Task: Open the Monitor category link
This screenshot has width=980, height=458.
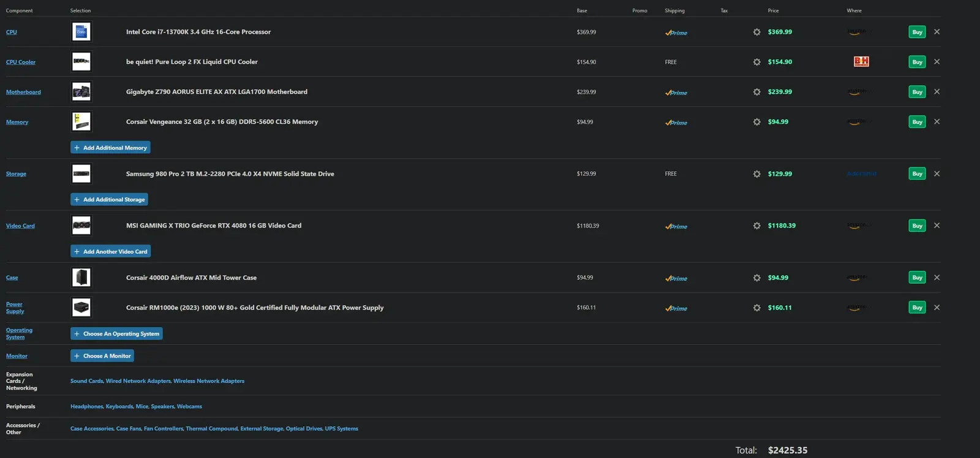Action: click(17, 356)
